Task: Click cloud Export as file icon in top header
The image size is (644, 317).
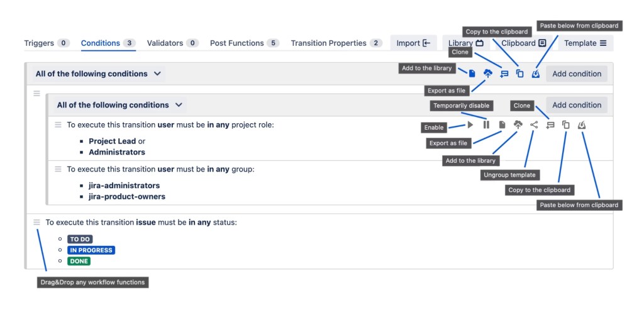Action: (488, 74)
